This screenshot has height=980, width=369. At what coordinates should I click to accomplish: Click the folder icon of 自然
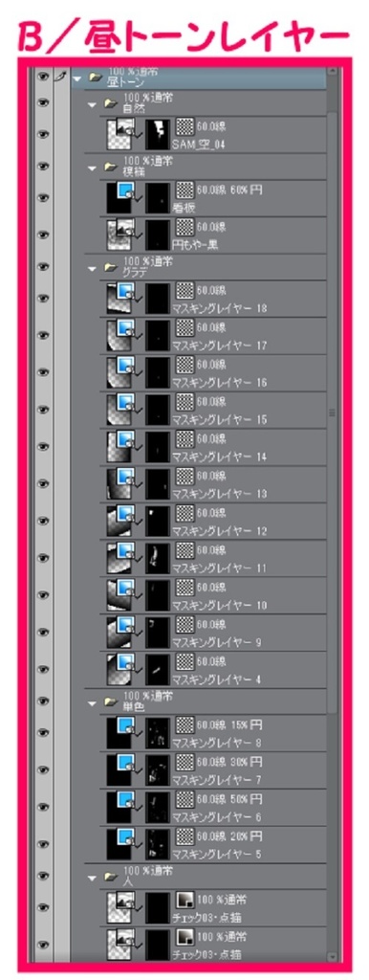click(111, 103)
